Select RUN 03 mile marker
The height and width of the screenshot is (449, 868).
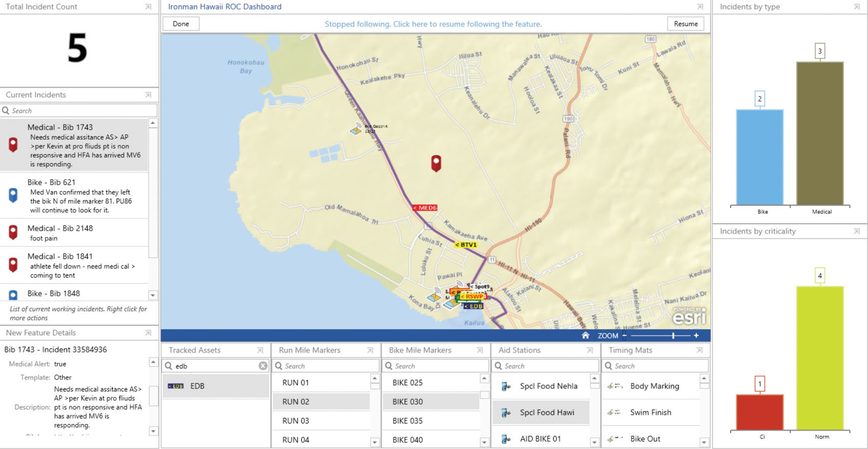tap(321, 421)
